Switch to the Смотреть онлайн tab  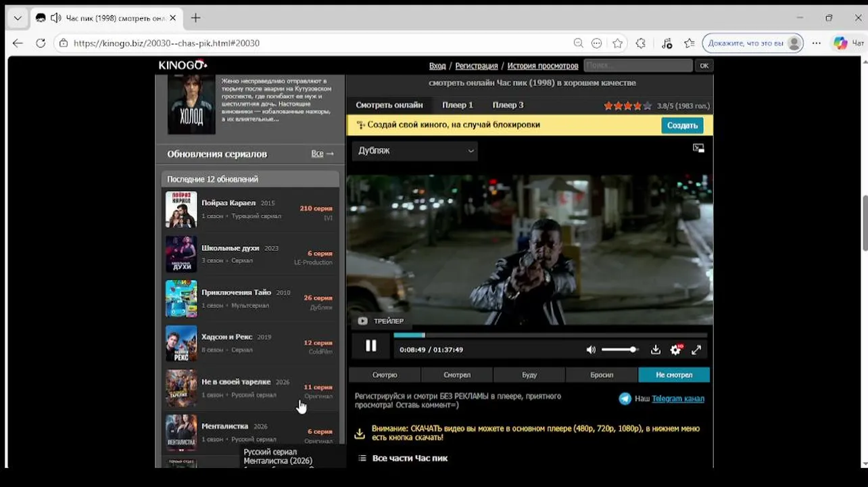click(389, 105)
